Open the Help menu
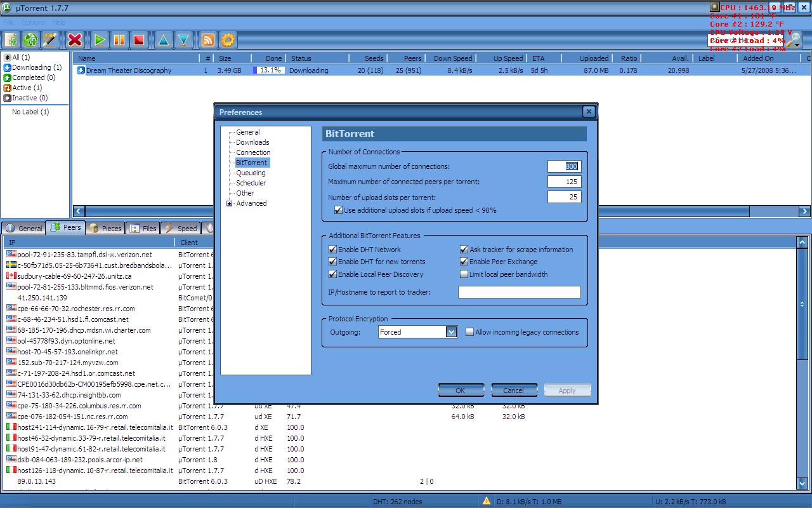 [58, 22]
